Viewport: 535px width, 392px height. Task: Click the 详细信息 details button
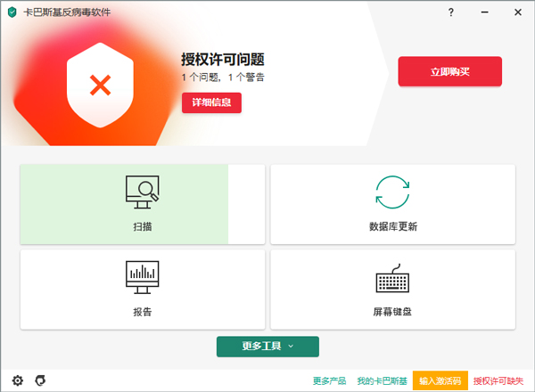point(211,102)
